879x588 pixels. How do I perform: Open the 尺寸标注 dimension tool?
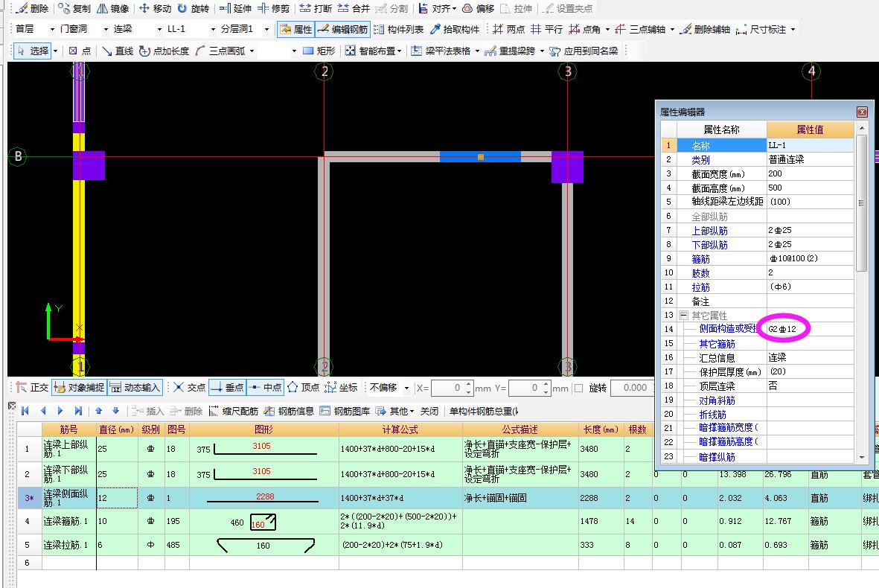[x=765, y=29]
